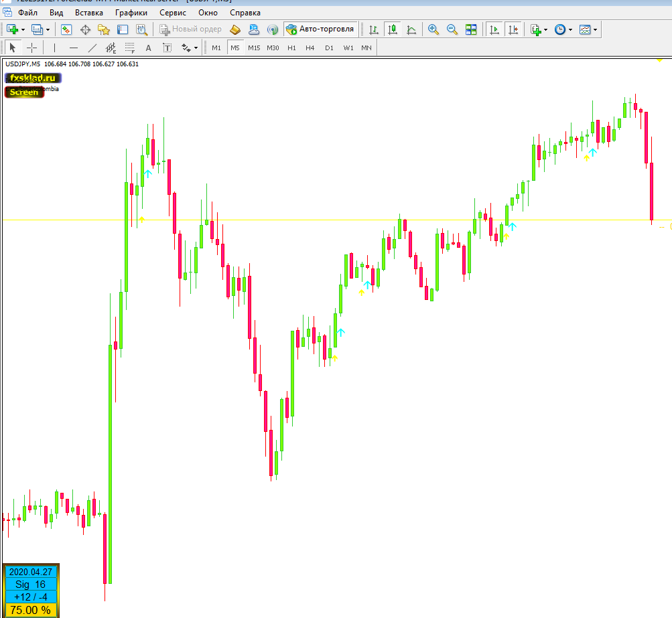
Task: Select the horizontal line drawing tool
Action: 73,48
